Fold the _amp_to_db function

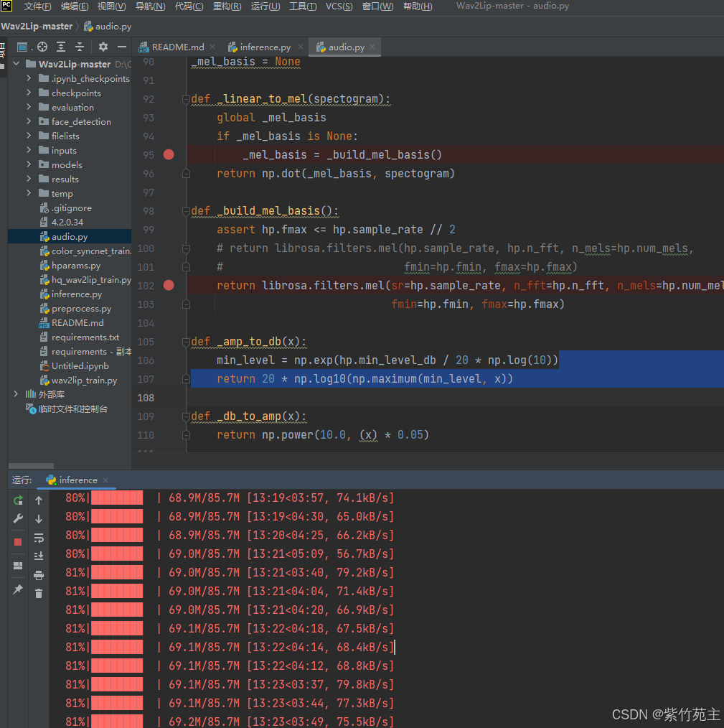pyautogui.click(x=186, y=342)
